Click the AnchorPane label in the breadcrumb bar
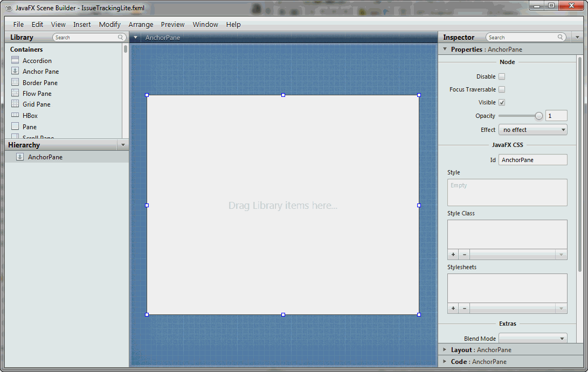The height and width of the screenshot is (372, 588). pos(163,38)
